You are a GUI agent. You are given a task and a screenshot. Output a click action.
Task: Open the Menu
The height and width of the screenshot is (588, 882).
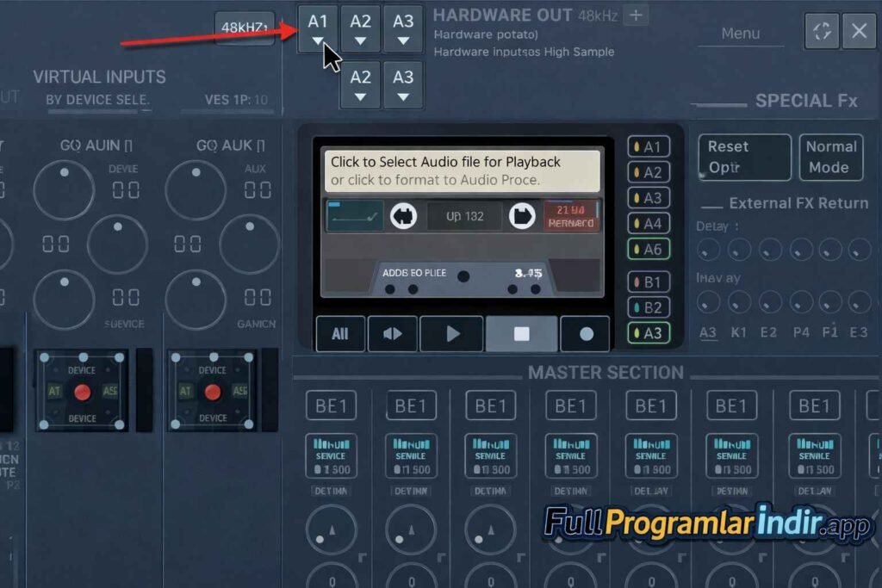pos(741,34)
